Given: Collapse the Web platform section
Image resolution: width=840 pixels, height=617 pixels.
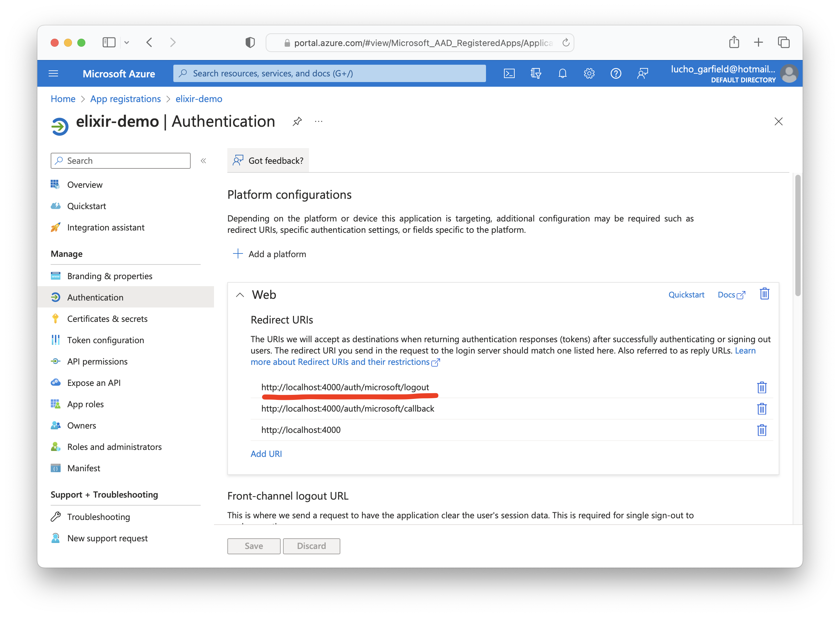Looking at the screenshot, I should pos(240,295).
